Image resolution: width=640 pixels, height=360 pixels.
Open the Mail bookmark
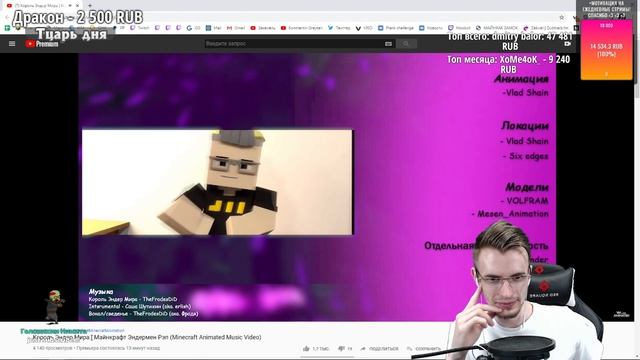(x=213, y=28)
